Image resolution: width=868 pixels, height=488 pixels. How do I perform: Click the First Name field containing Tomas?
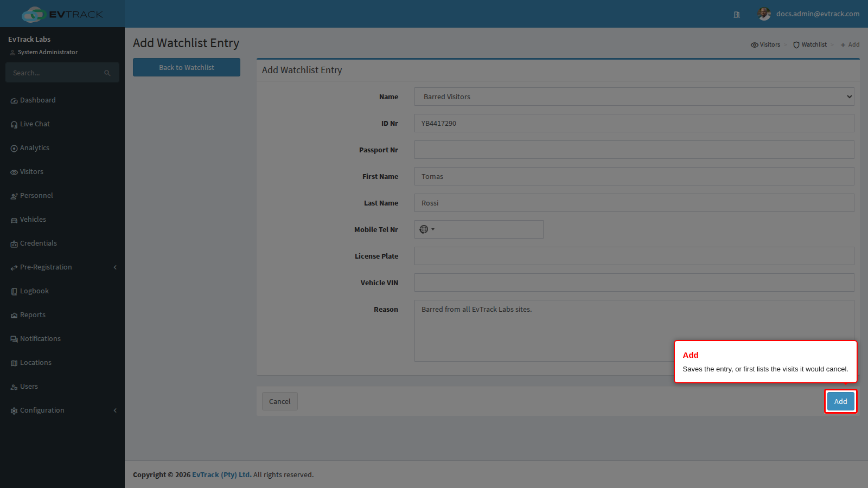click(634, 176)
